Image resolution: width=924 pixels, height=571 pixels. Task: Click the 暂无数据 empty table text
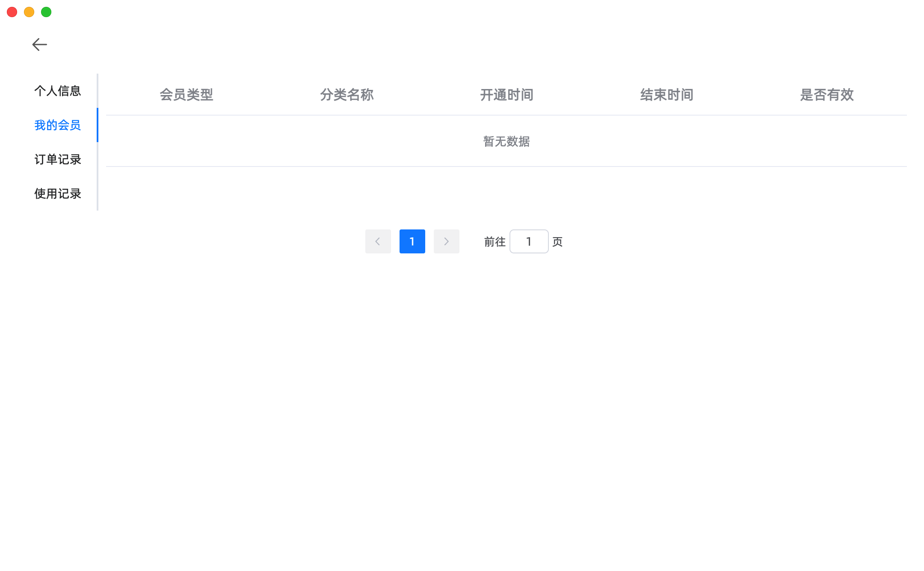[x=506, y=141]
